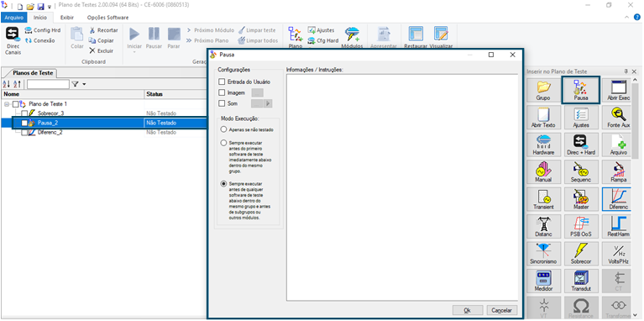644x321 pixels.
Task: Sort test plans ascending
Action: [x=6, y=84]
